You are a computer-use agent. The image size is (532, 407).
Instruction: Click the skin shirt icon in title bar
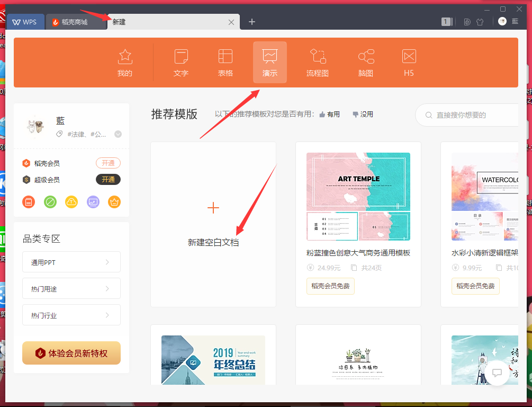(480, 22)
